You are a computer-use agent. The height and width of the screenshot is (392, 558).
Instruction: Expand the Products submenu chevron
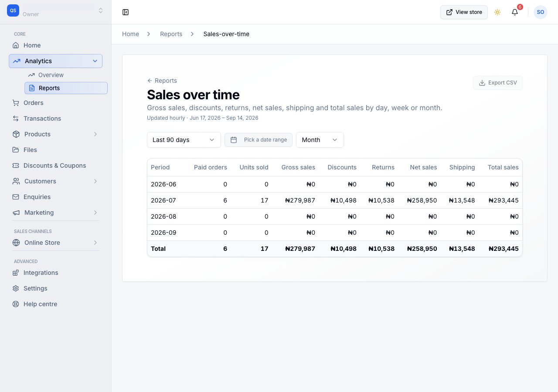(x=95, y=134)
